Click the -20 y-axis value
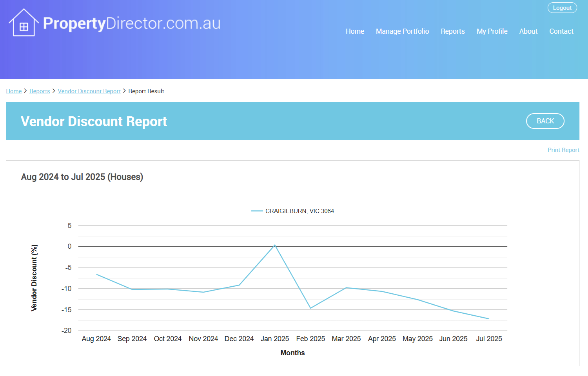Viewport: 588px width, 376px height. [67, 331]
